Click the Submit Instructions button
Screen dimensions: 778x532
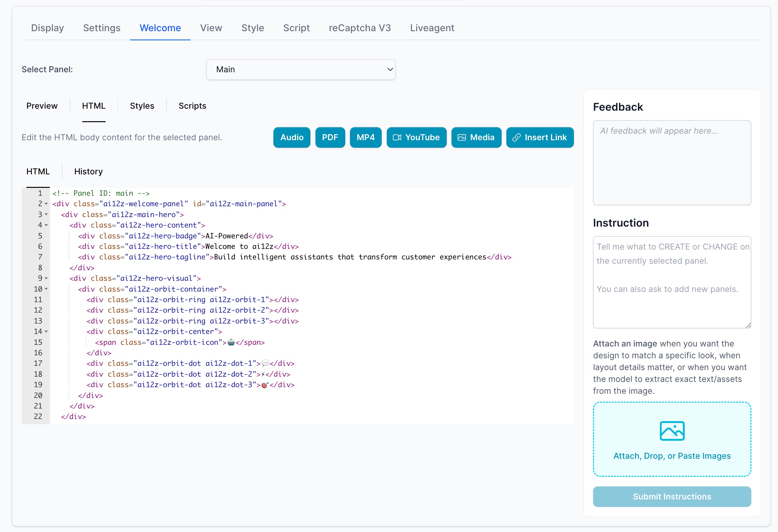[x=672, y=497]
